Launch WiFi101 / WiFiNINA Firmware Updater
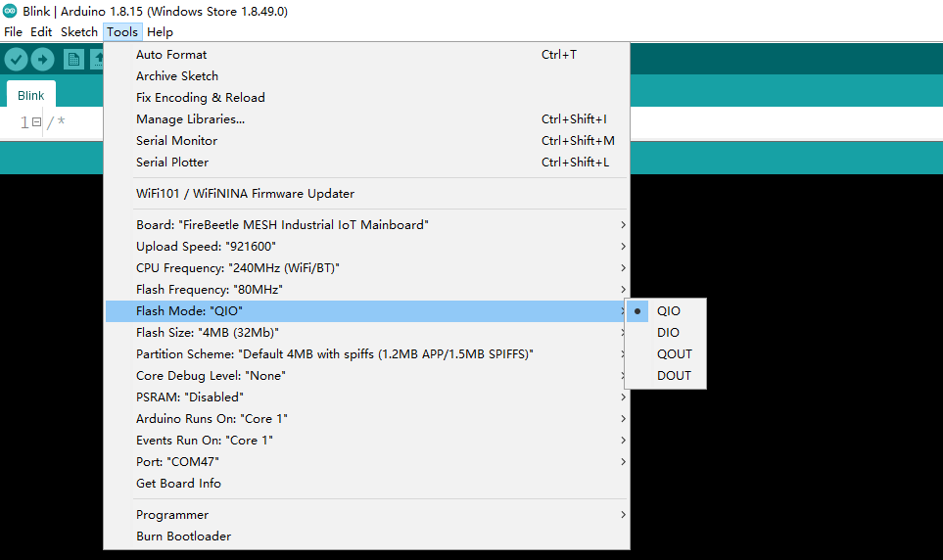 [x=367, y=194]
